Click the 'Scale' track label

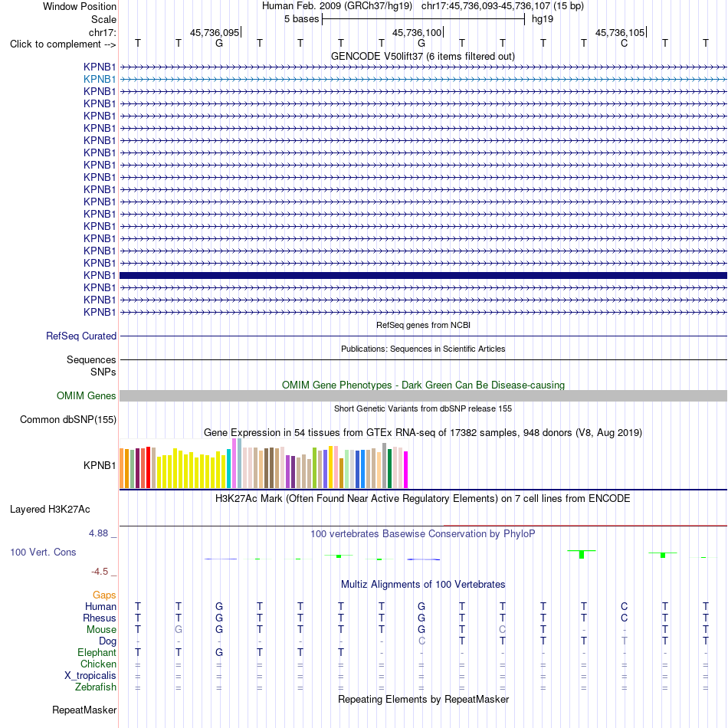103,19
